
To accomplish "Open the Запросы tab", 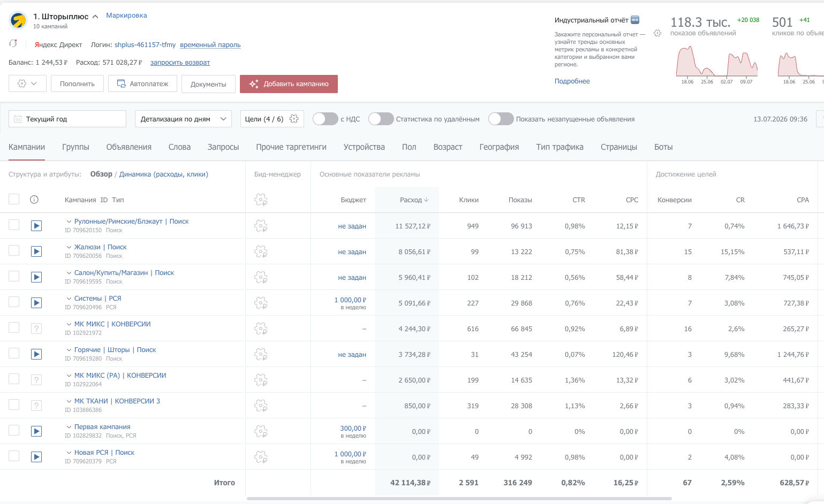I will point(223,147).
